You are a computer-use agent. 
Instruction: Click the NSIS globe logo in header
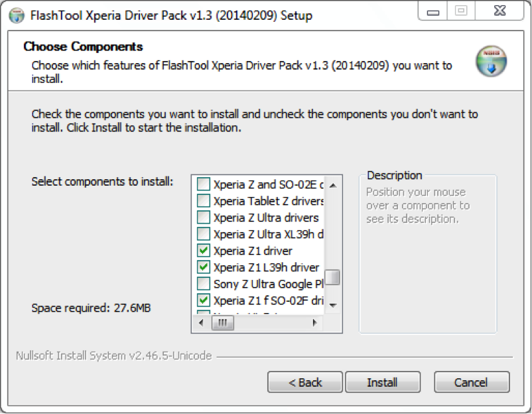[x=491, y=62]
